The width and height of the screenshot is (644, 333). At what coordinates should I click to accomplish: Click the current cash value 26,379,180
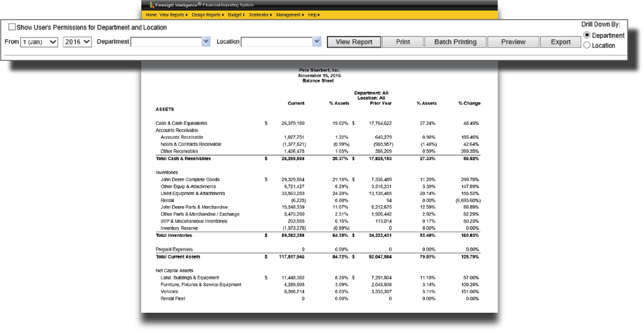point(293,124)
